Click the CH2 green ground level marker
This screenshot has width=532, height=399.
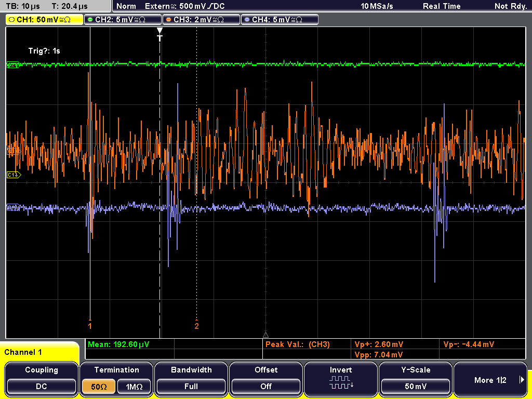[14, 65]
